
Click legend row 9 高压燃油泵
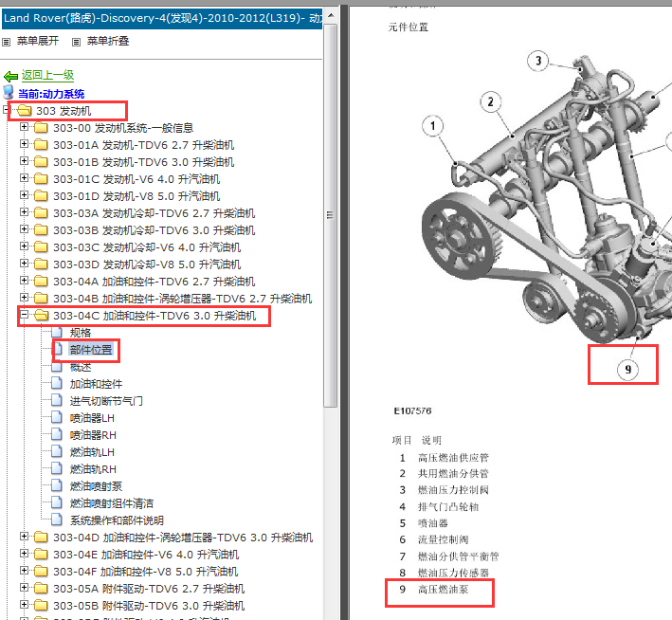[x=434, y=590]
